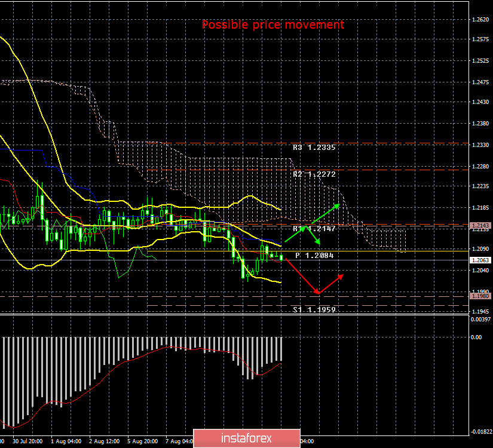Image resolution: width=493 pixels, height=448 pixels.
Task: Open the current price tag 1.2063
Action: 482,260
